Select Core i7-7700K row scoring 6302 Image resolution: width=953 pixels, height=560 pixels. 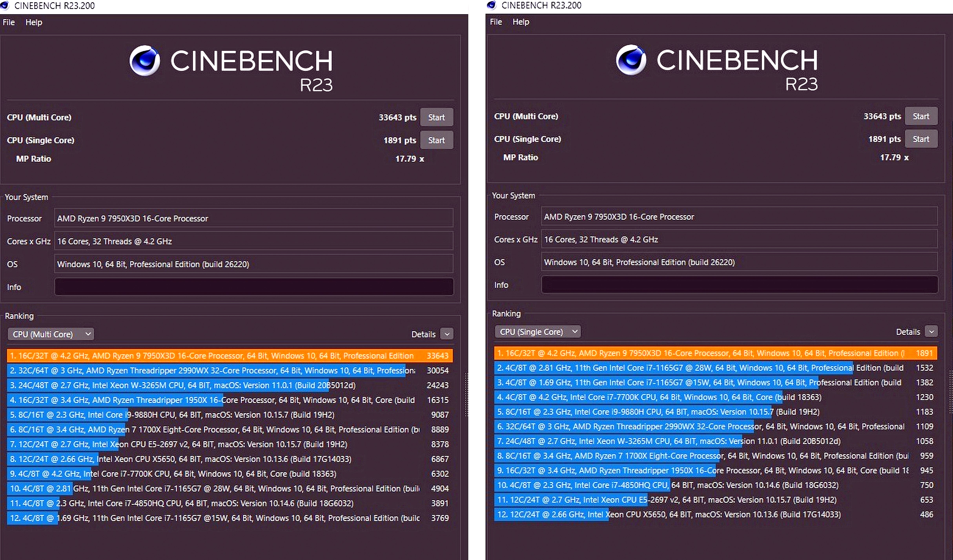click(230, 473)
